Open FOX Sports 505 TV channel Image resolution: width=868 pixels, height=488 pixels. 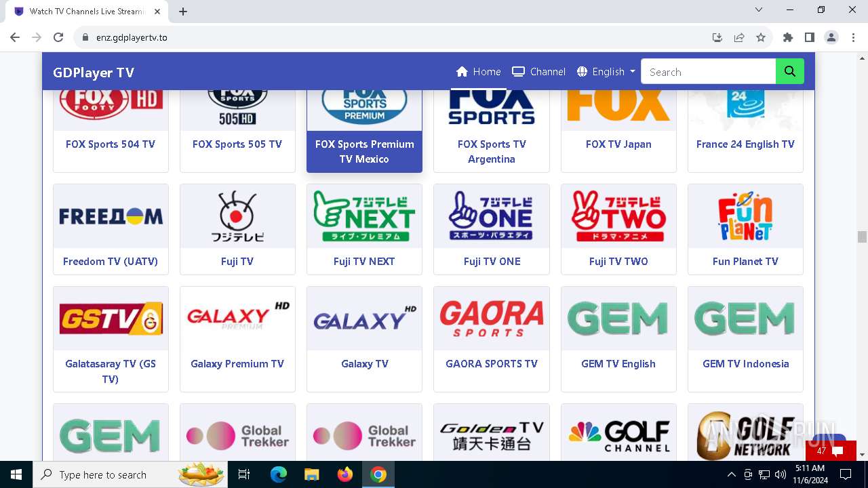(237, 144)
